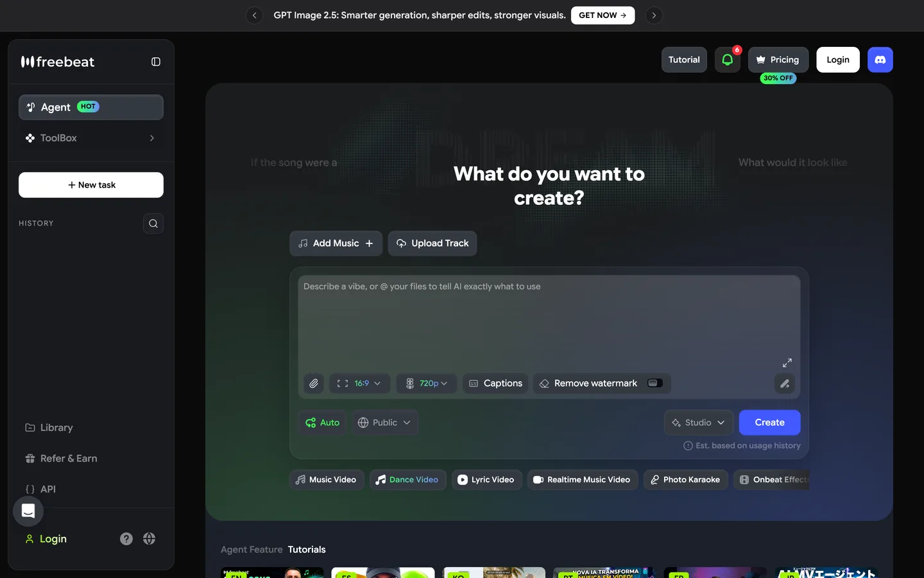
Task: Open the language globe icon
Action: 150,539
